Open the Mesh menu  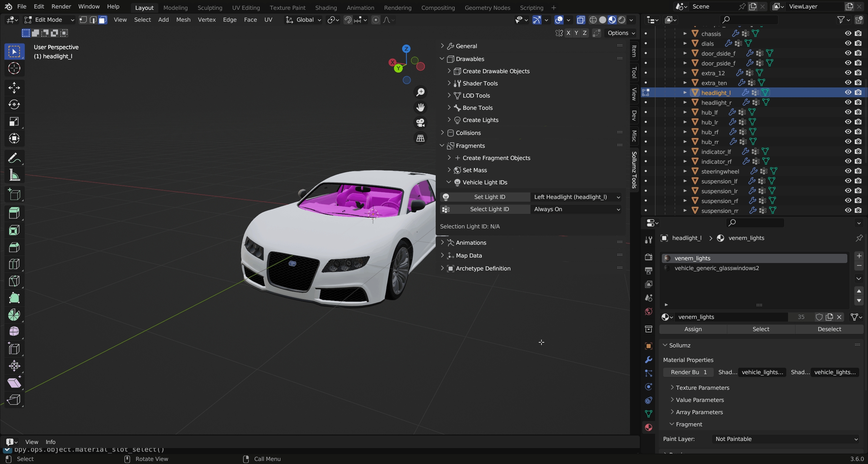coord(183,20)
